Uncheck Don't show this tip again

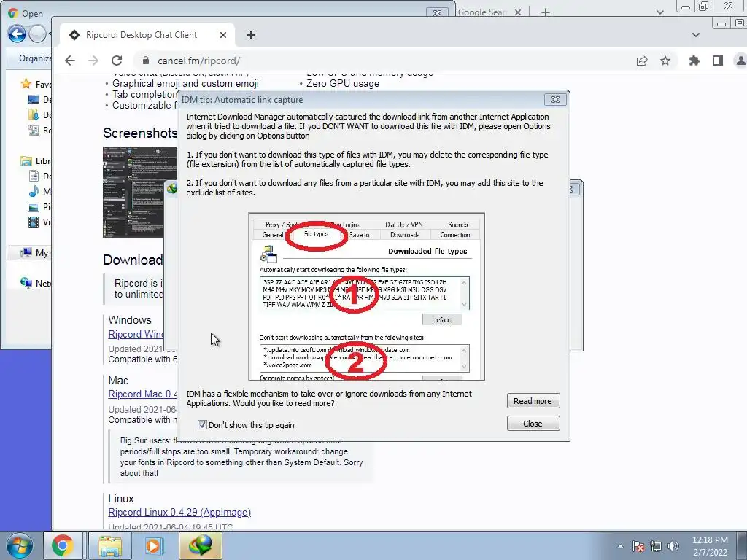[x=202, y=425]
